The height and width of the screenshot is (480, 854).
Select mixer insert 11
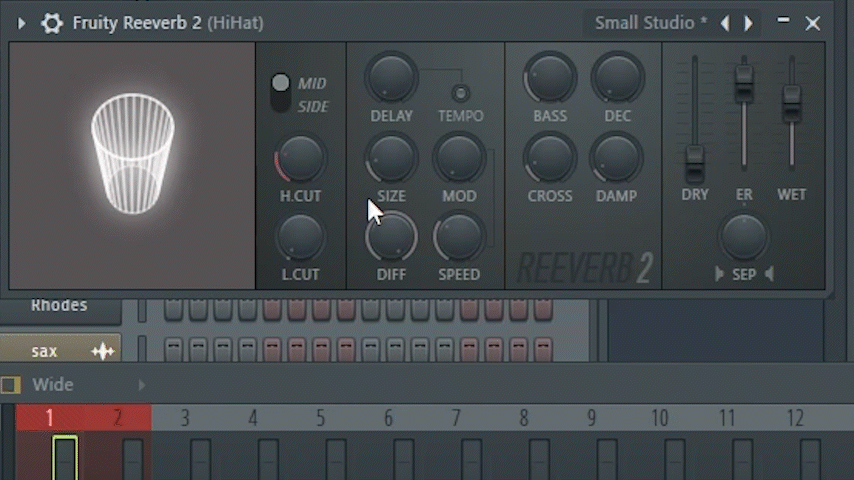[727, 418]
